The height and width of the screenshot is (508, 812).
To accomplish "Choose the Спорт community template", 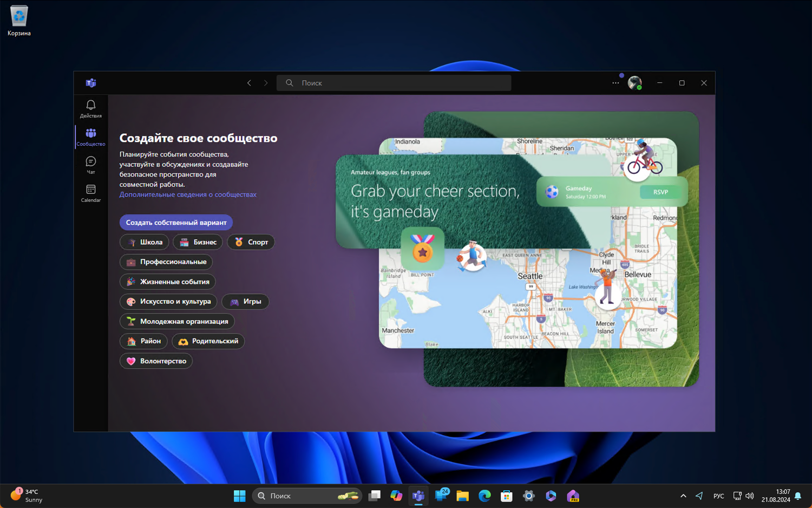I will [251, 242].
